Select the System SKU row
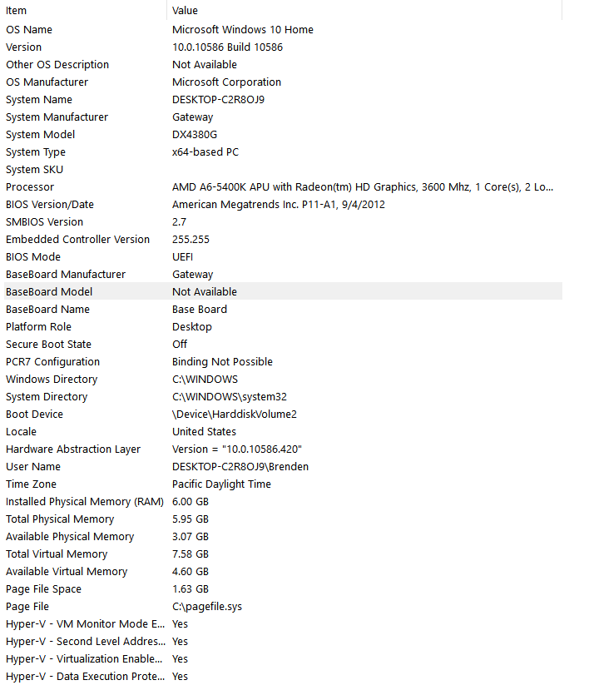 [283, 170]
